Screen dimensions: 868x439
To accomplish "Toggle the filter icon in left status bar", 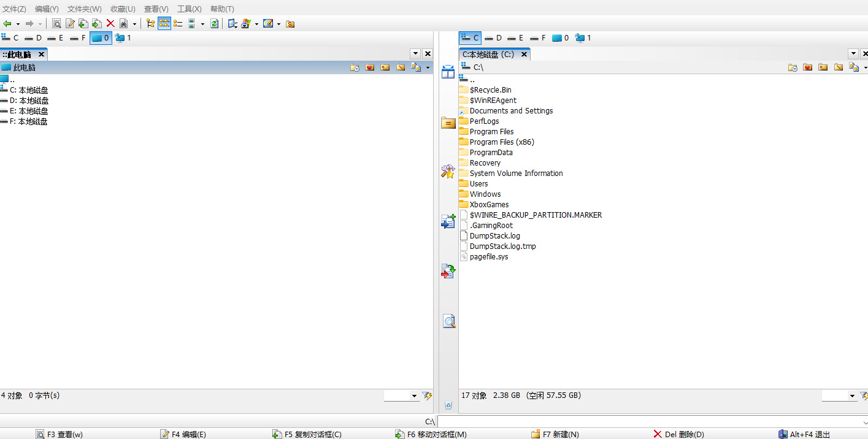I will point(427,396).
